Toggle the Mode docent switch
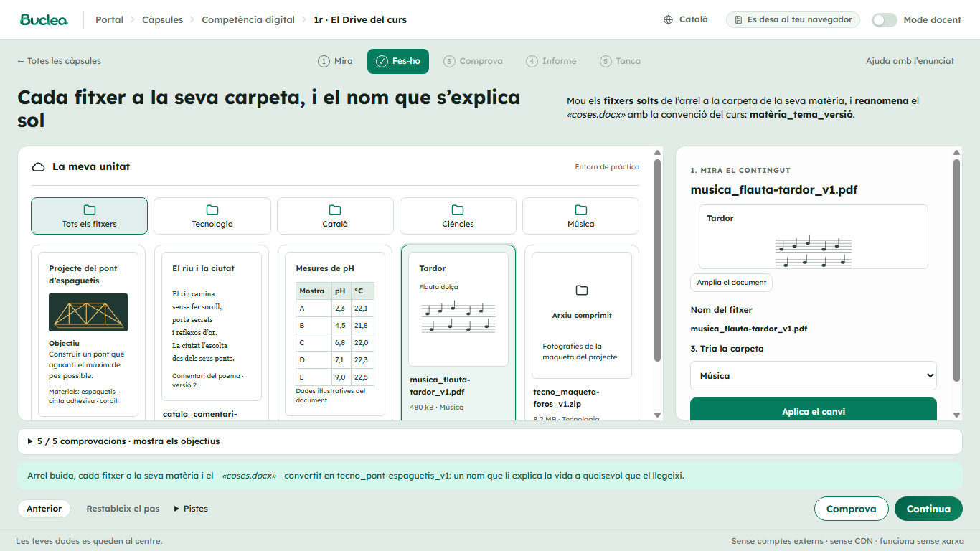This screenshot has width=980, height=551. [x=885, y=20]
